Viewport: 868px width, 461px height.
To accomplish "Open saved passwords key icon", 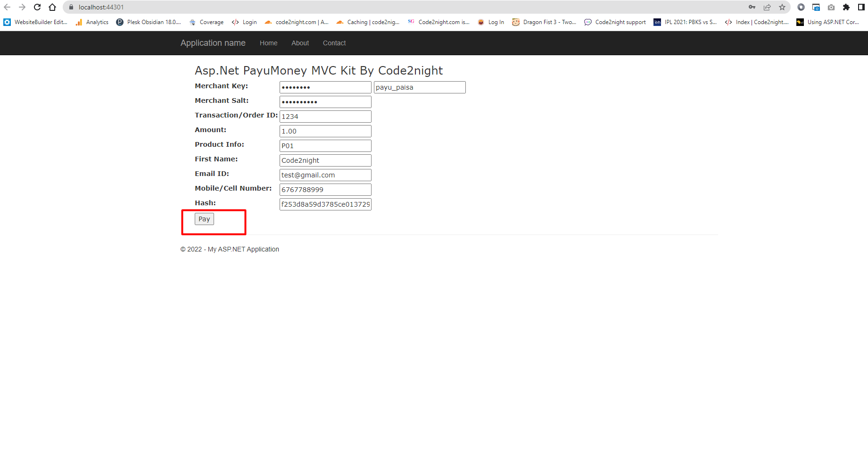I will point(752,7).
